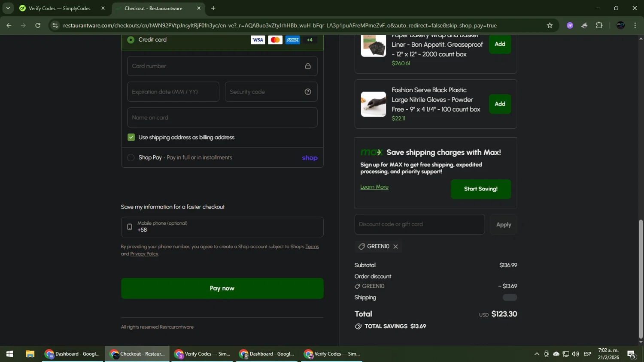Open the ESP language selector
Screen dimensions: 644x362
click(587, 354)
